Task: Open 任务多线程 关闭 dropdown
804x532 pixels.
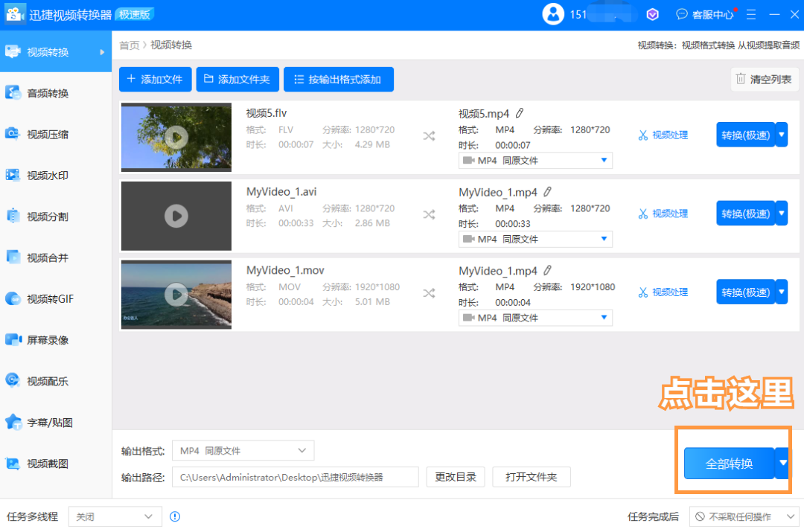Action: pyautogui.click(x=115, y=516)
